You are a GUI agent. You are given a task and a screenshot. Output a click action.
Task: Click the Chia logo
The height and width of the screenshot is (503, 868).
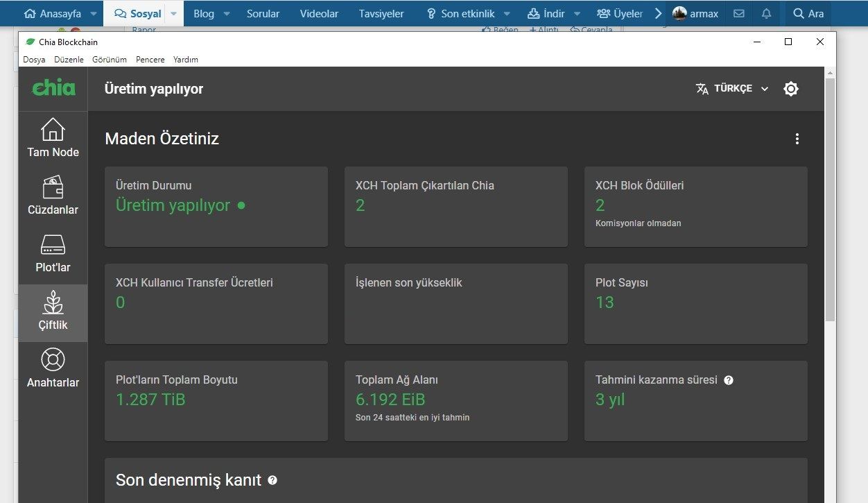coord(53,88)
